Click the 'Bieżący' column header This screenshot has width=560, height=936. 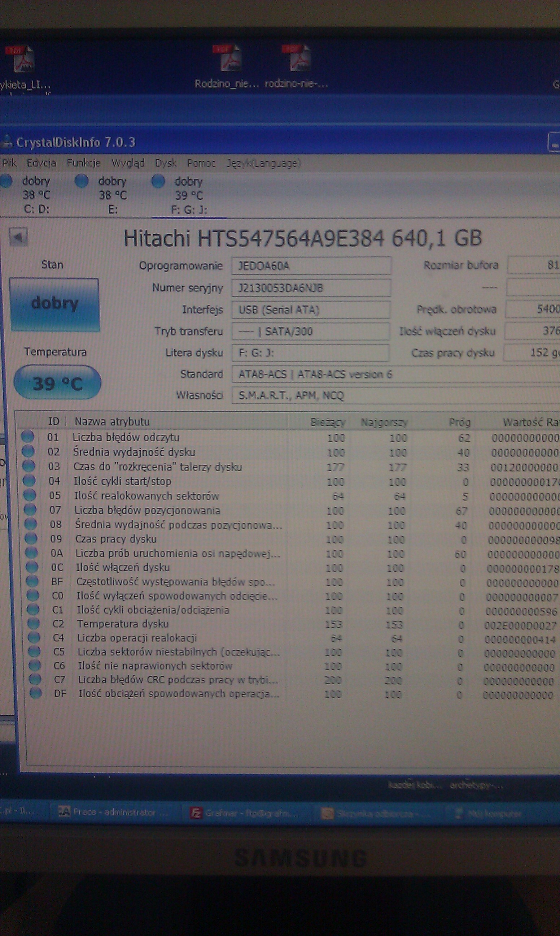[328, 422]
